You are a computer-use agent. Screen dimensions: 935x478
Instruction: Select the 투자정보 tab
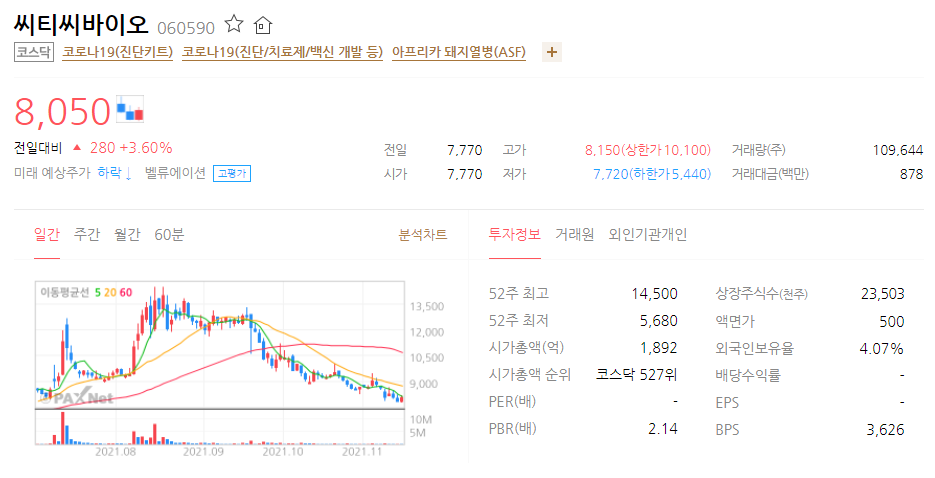(515, 235)
